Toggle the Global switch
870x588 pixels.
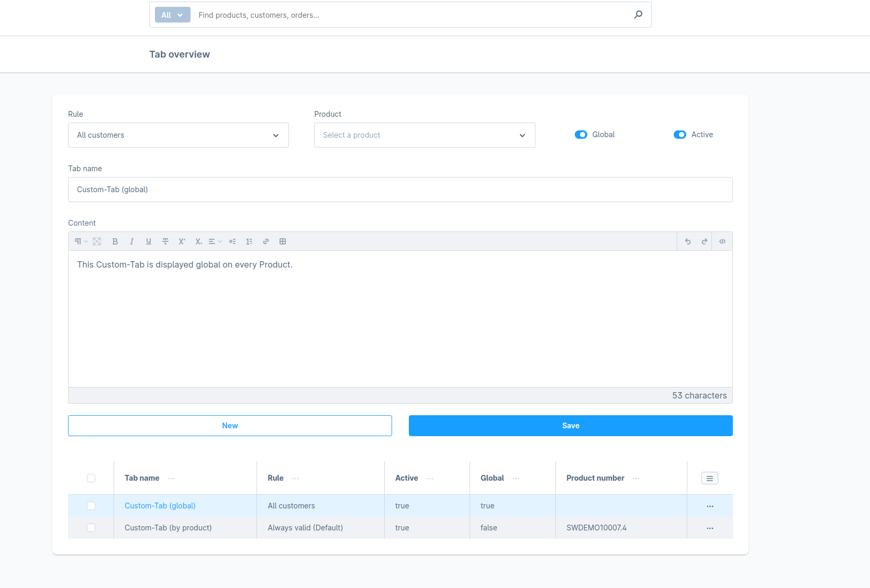pyautogui.click(x=581, y=135)
